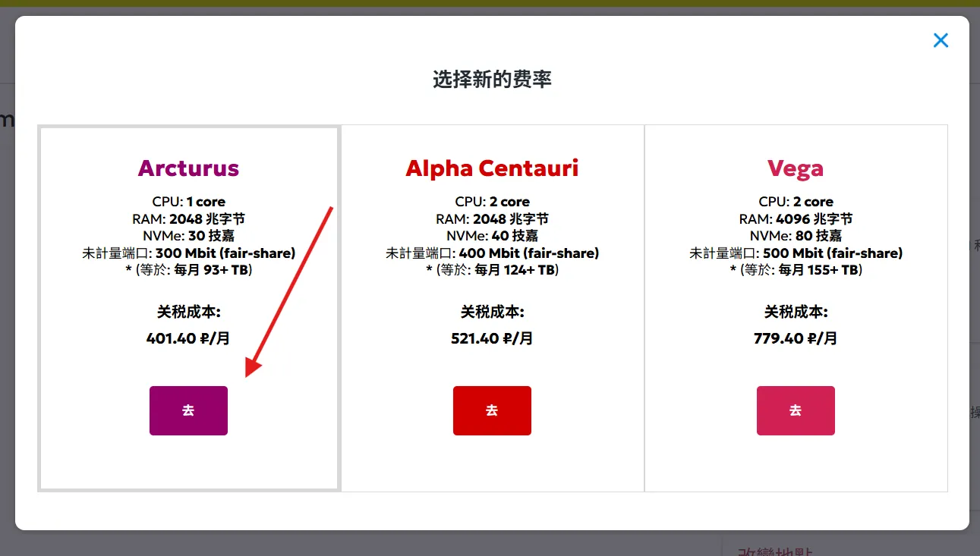This screenshot has width=980, height=556.
Task: Close the tariff selection dialog
Action: coord(941,41)
